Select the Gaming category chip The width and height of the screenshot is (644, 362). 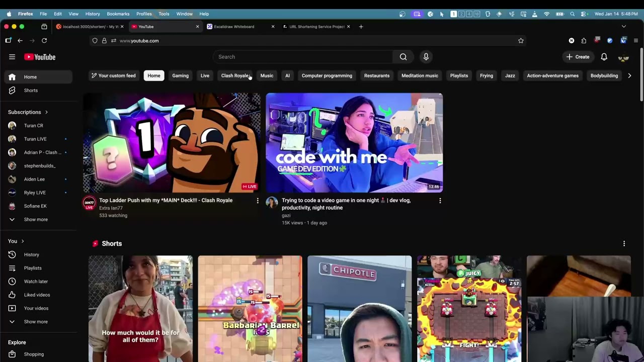click(x=180, y=76)
